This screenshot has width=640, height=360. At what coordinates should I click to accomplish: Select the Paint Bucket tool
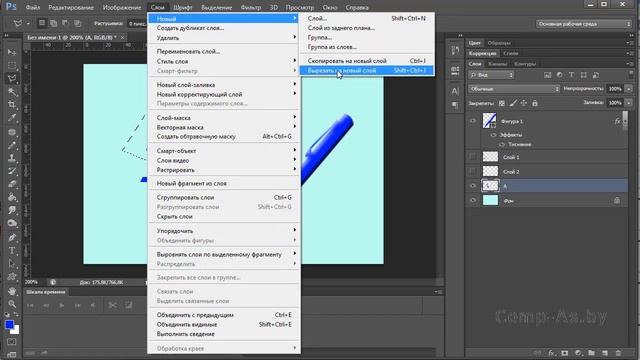(12, 198)
